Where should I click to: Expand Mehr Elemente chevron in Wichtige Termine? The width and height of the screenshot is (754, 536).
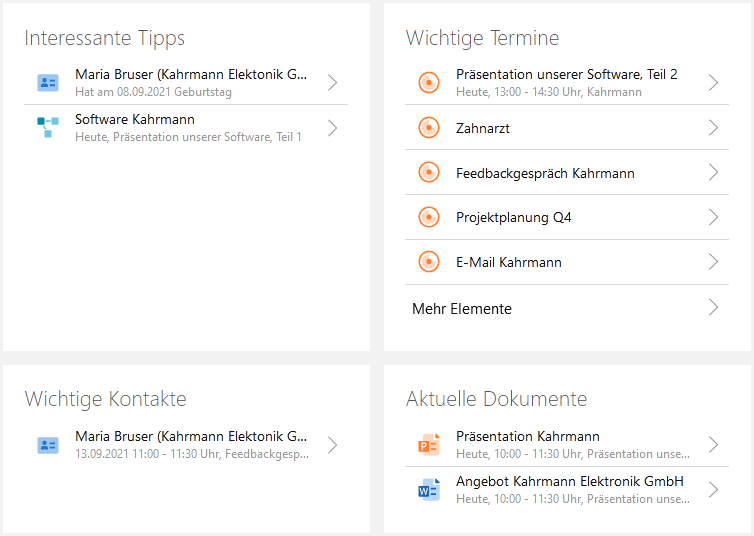(x=713, y=308)
